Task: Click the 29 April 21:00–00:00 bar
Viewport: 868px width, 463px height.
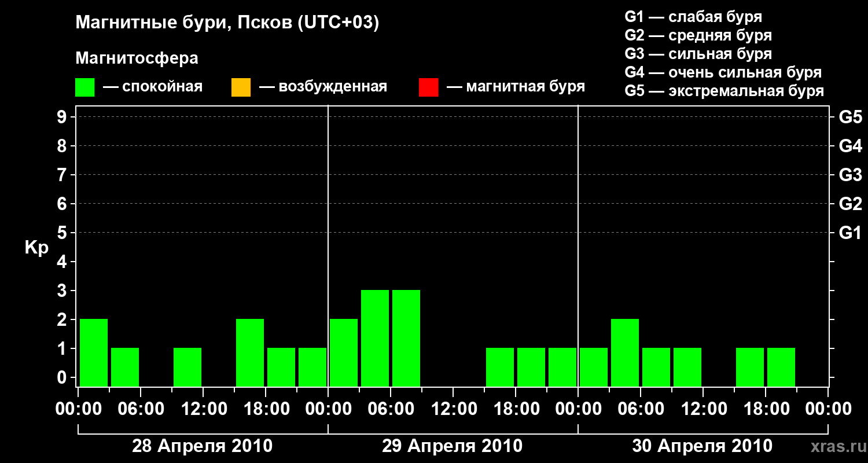Action: [x=562, y=367]
